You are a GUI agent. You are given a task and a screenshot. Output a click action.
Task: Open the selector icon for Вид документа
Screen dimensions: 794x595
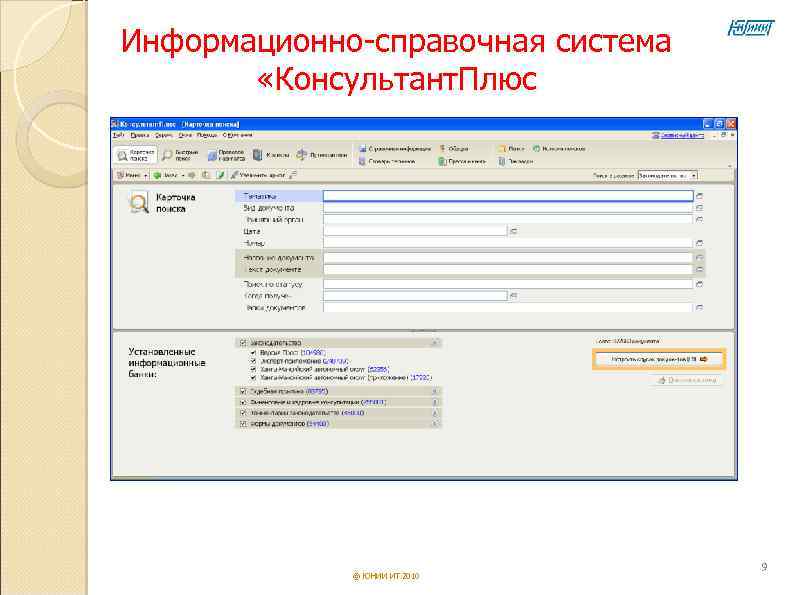pyautogui.click(x=700, y=208)
